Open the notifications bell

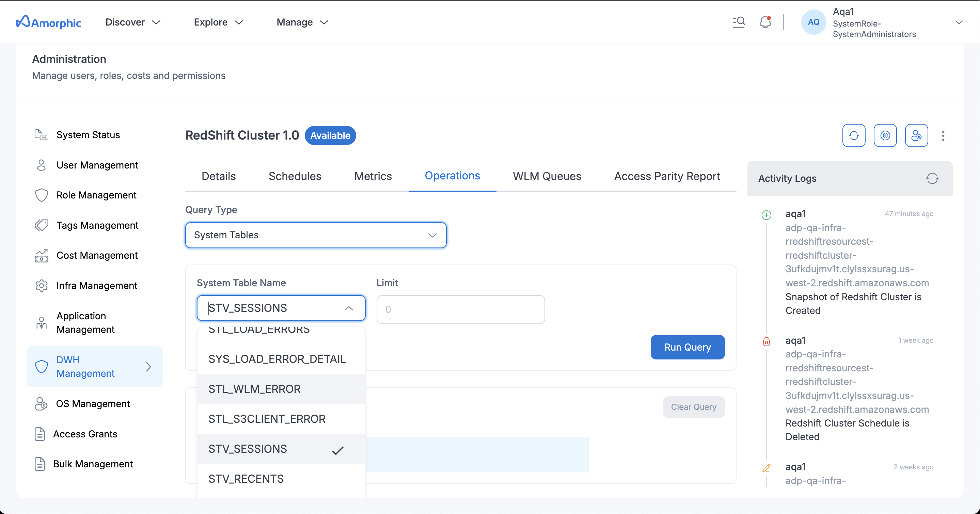[765, 22]
